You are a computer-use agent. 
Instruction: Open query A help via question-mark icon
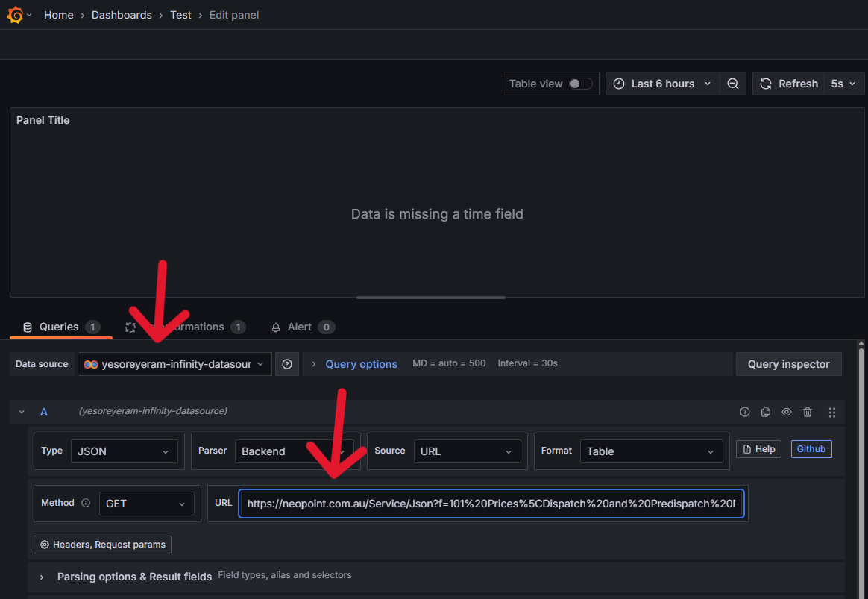pos(744,412)
